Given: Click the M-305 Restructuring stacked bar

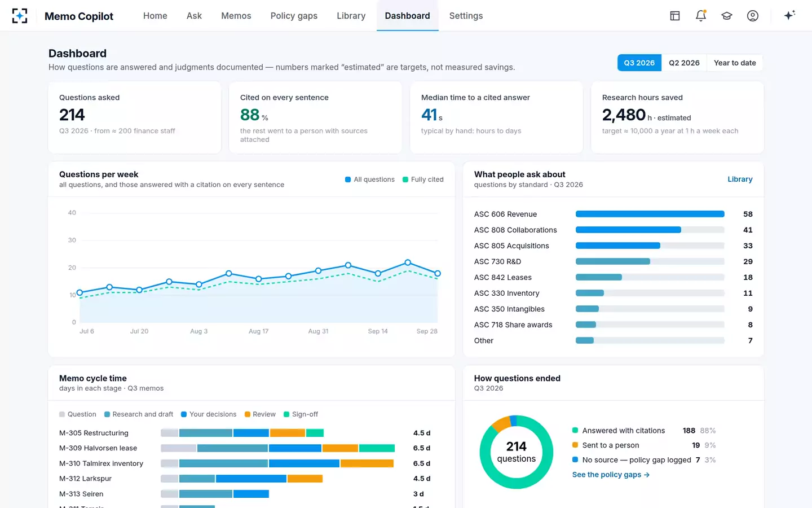Looking at the screenshot, I should pos(242,433).
